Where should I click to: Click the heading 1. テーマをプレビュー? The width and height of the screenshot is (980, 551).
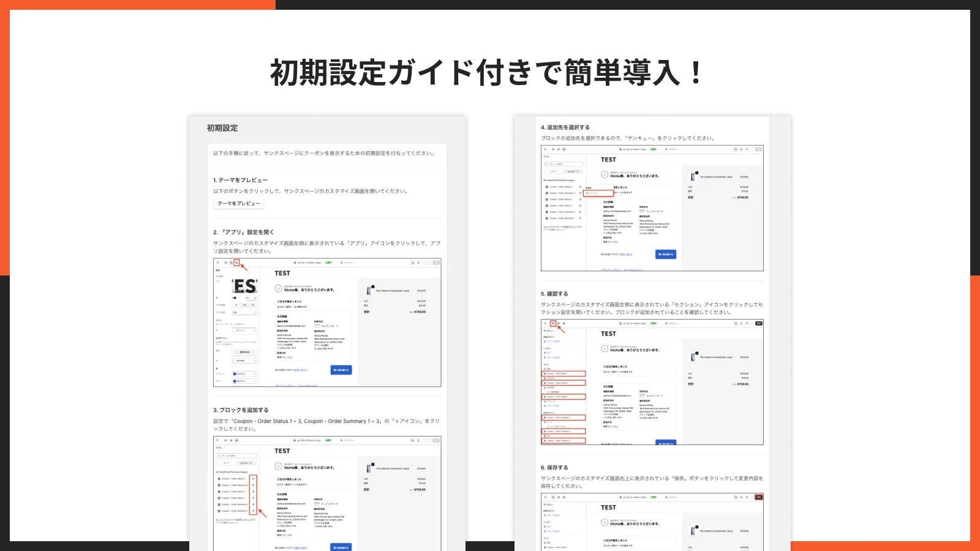[240, 180]
